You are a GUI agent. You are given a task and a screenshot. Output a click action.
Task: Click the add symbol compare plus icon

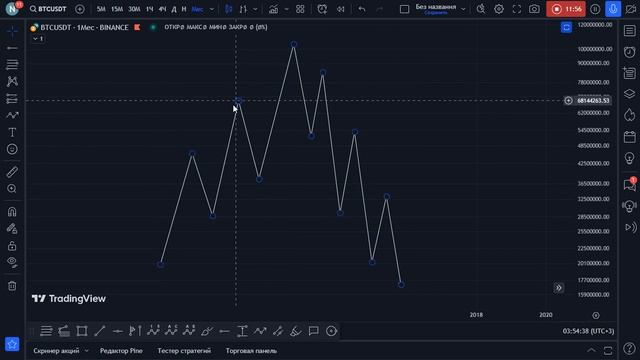click(80, 9)
